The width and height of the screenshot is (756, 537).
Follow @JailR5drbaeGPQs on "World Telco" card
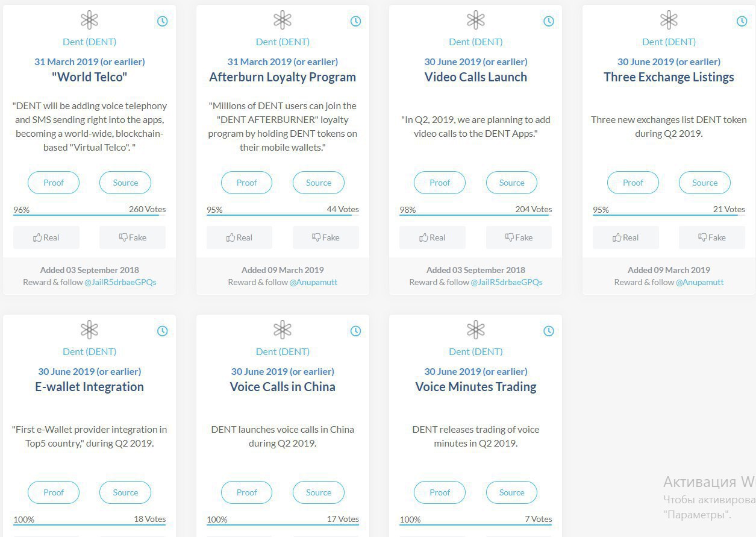(120, 282)
